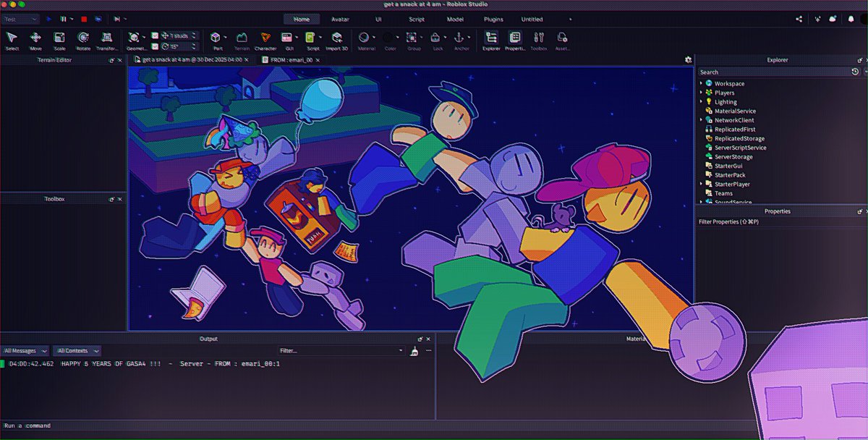Viewport: 868px width, 440px height.
Task: Open viewport settings gear icon
Action: click(x=688, y=60)
